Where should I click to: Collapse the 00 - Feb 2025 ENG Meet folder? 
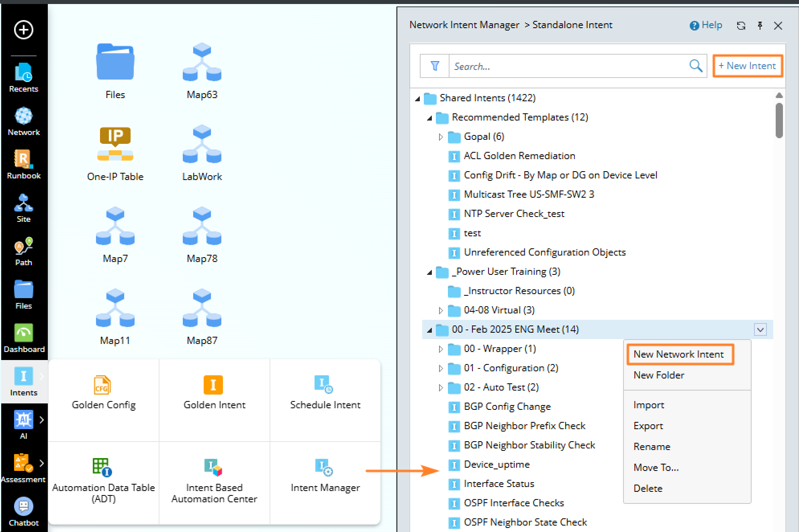pos(429,330)
